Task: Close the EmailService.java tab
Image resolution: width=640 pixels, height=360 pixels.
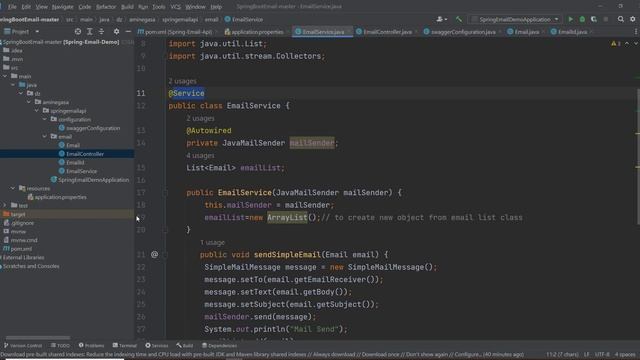Action: click(349, 32)
